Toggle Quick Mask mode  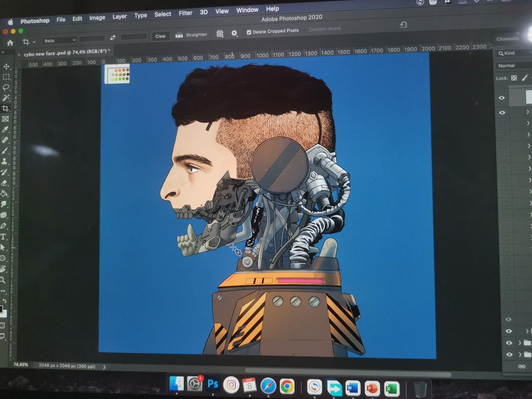pos(2,325)
